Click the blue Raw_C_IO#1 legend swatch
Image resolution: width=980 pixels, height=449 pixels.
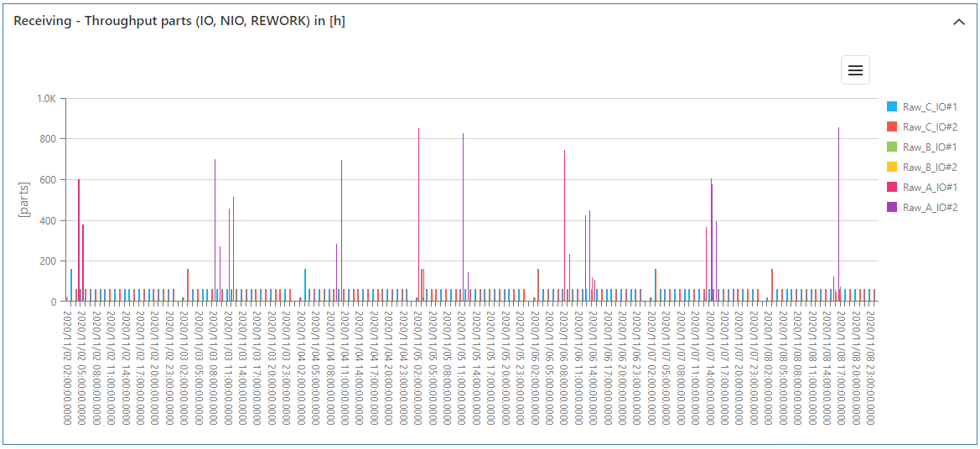click(x=892, y=107)
